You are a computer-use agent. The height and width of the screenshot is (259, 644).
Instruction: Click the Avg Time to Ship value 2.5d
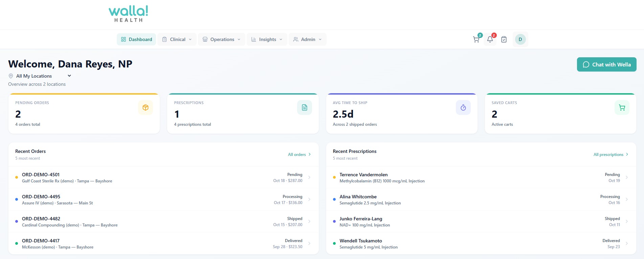point(343,114)
